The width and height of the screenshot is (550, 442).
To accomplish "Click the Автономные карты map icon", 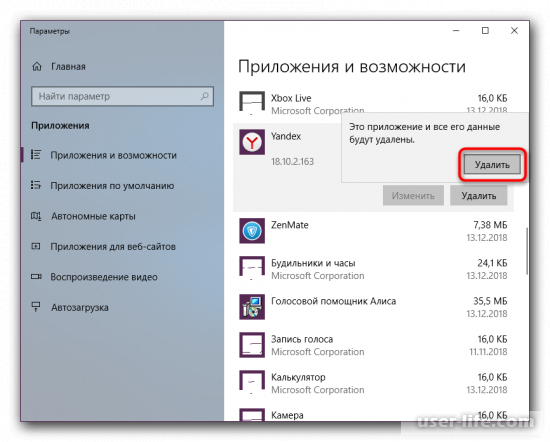I will tap(36, 216).
